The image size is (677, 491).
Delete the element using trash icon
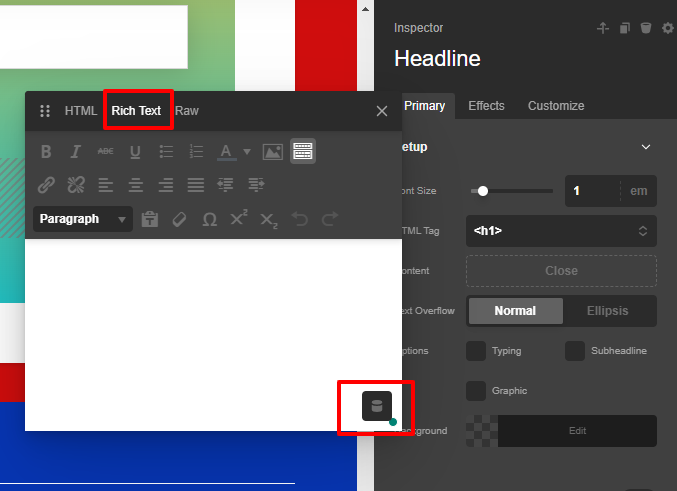(646, 28)
